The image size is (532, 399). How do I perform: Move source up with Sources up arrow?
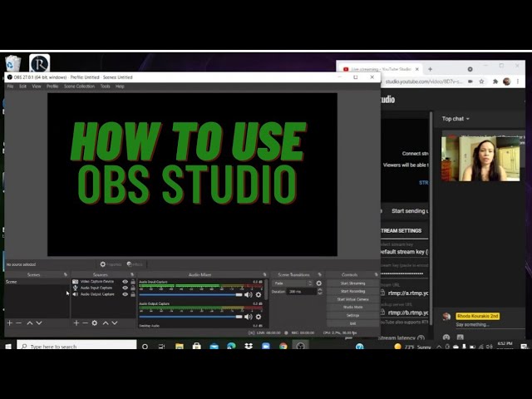(106, 323)
